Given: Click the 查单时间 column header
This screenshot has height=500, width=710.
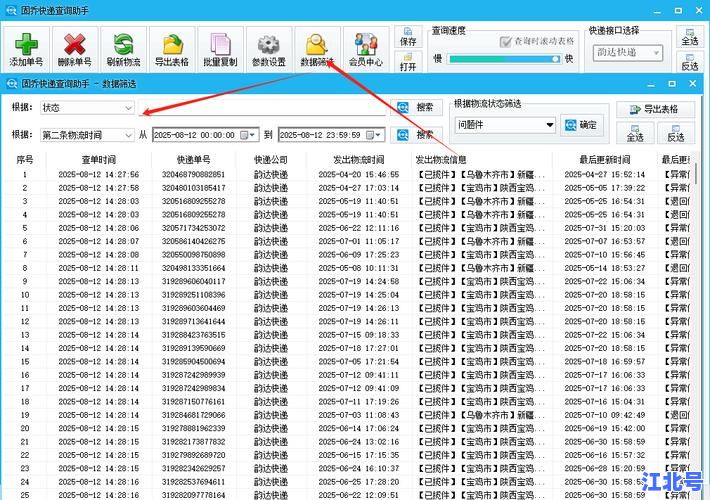Looking at the screenshot, I should [x=99, y=160].
